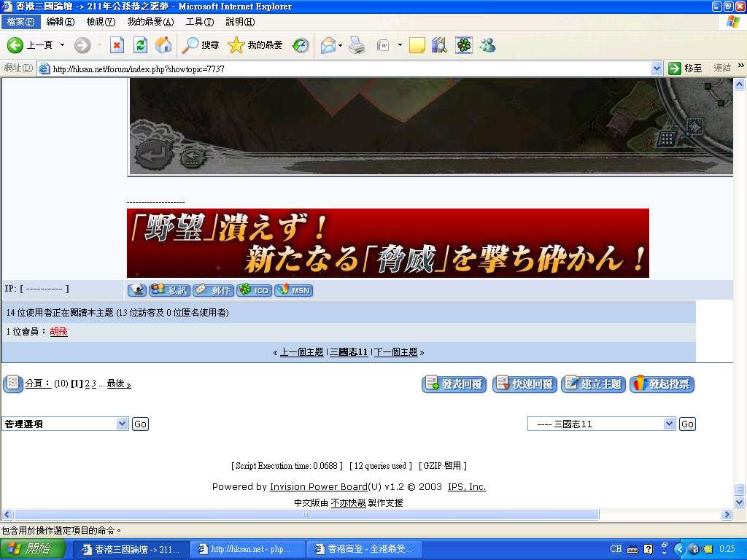Viewport: 747px width, 560px height.
Task: Open the Mail envelope icon
Action: click(x=328, y=45)
